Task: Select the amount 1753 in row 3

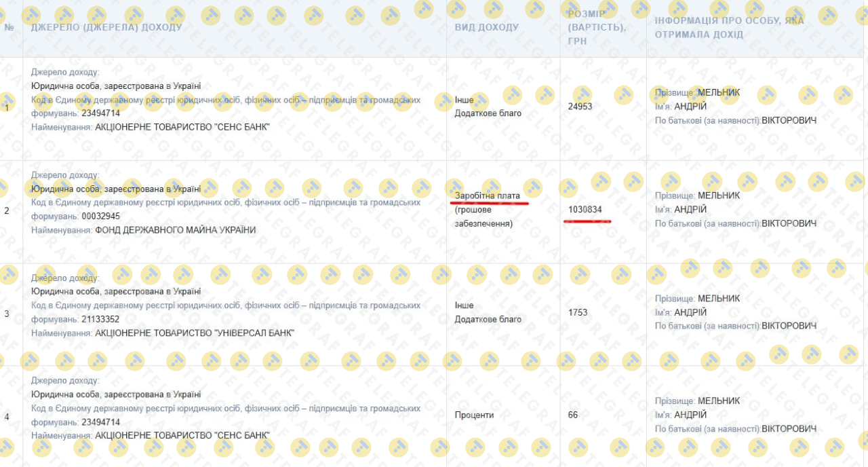Action: point(578,312)
